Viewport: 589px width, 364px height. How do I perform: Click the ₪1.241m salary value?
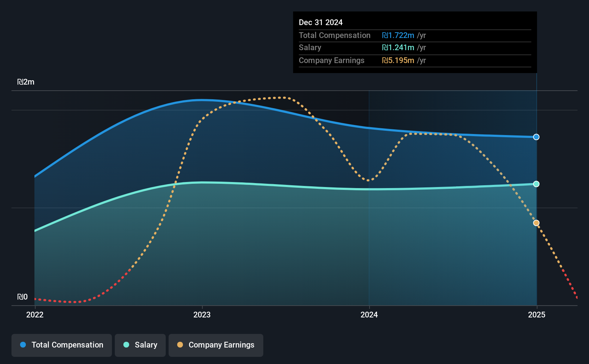point(398,47)
